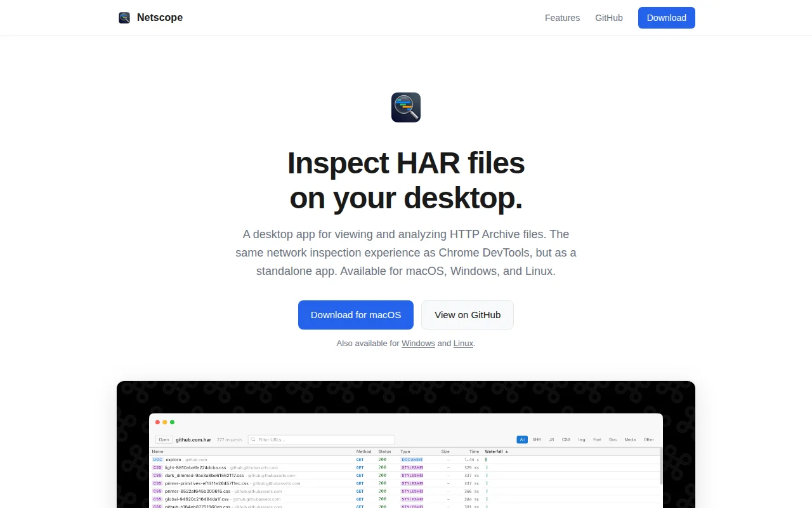Click the large magnifier app icon
Image resolution: width=812 pixels, height=508 pixels.
point(406,107)
